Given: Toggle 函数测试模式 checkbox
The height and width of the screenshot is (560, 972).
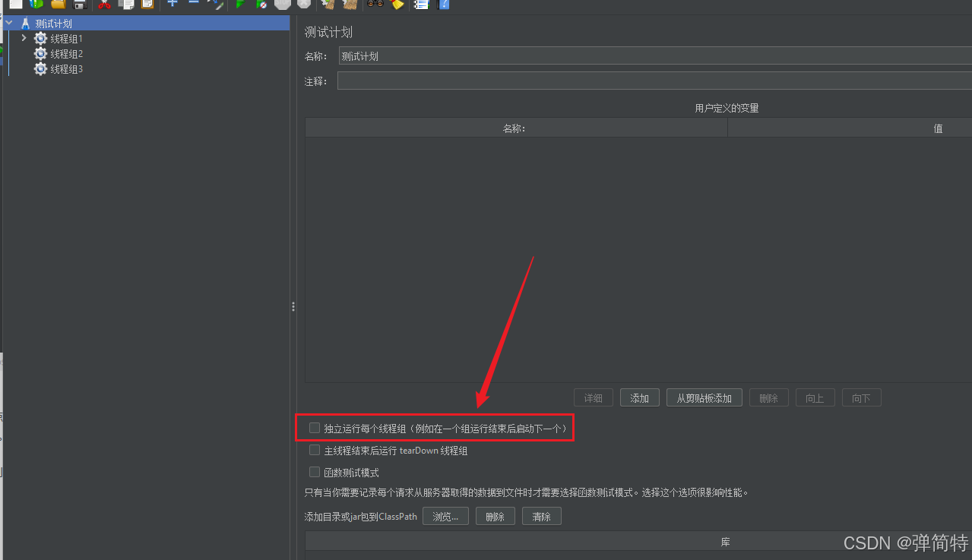Looking at the screenshot, I should pos(314,472).
